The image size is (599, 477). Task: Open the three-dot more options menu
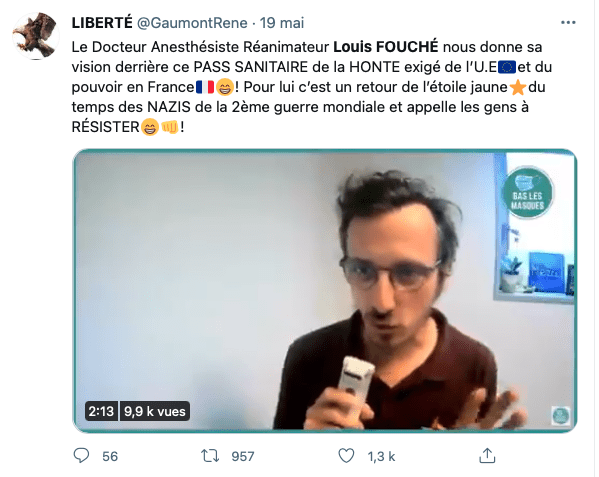point(568,23)
